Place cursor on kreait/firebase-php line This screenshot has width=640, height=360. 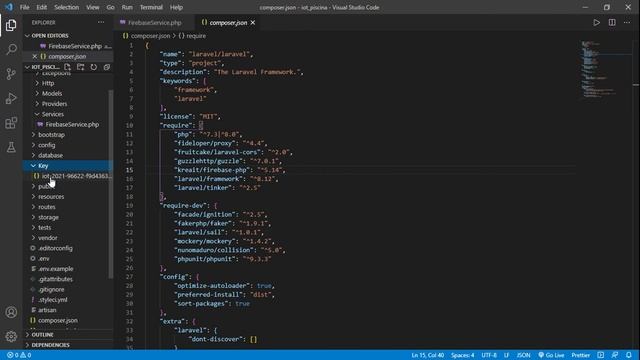tap(230, 170)
